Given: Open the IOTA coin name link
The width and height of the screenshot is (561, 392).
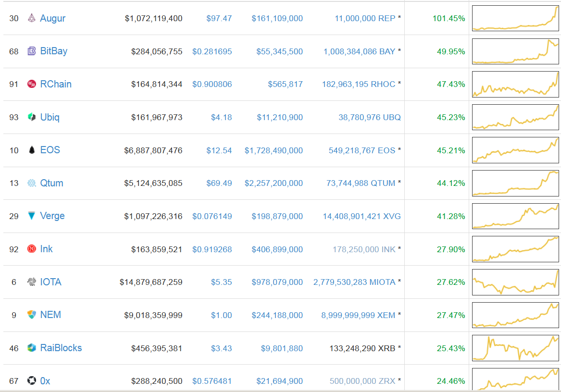Looking at the screenshot, I should [51, 282].
